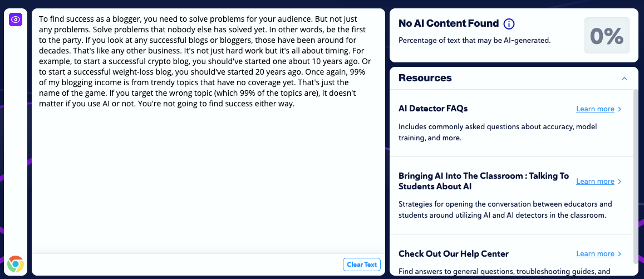Click the 0% score badge
This screenshot has height=279, width=644.
point(607,35)
